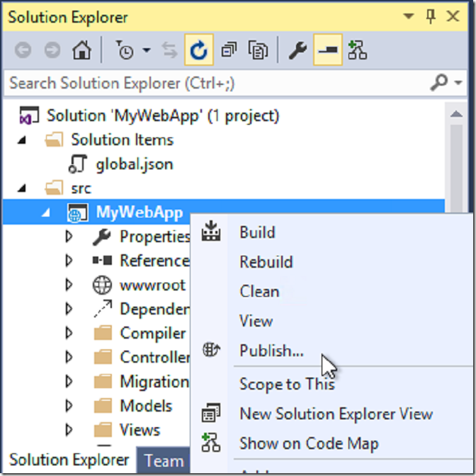Choose Rebuild in the context menu

pyautogui.click(x=266, y=261)
